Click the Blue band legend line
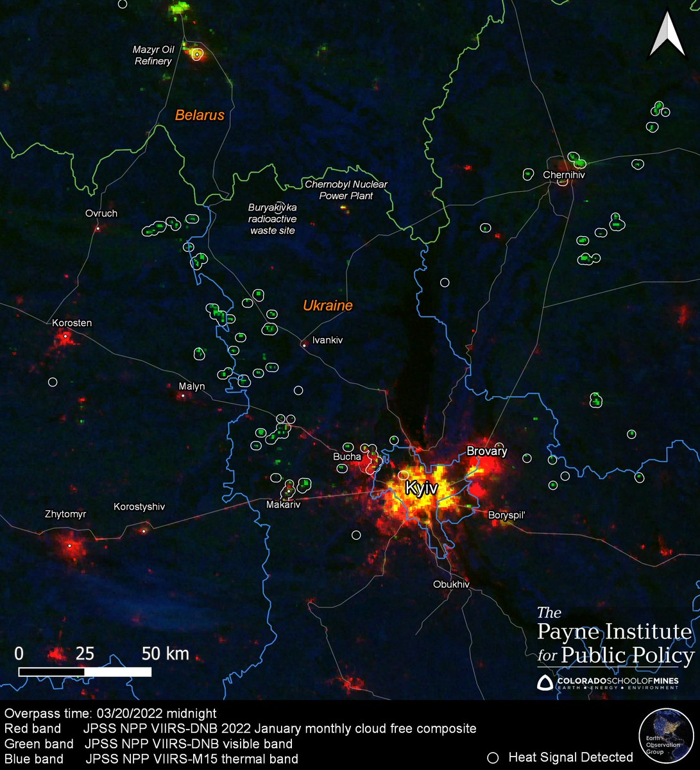Image resolution: width=700 pixels, height=770 pixels. [151, 759]
